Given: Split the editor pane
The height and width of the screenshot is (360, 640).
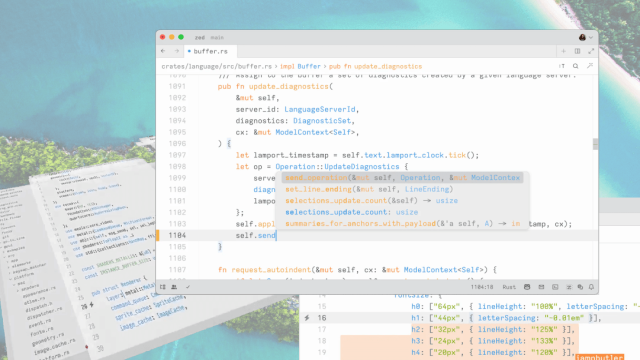Looking at the screenshot, I should point(577,51).
